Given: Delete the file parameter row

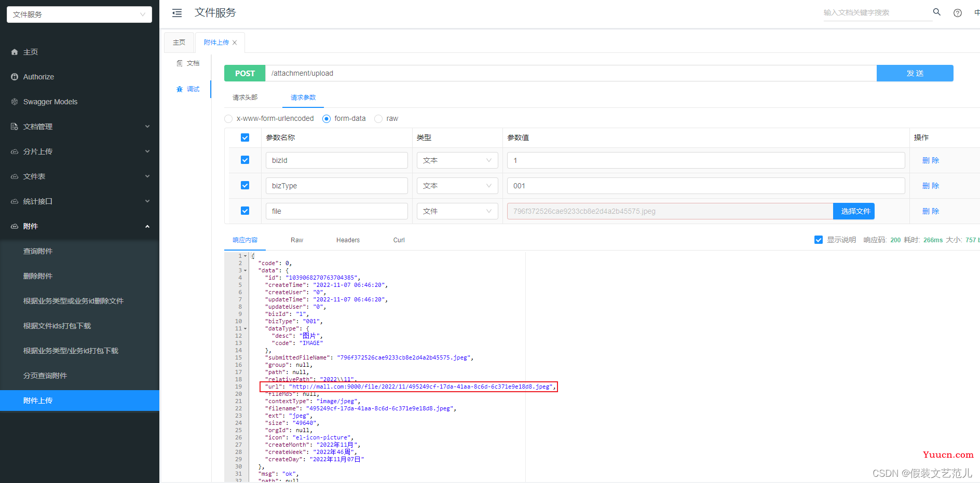Looking at the screenshot, I should (931, 211).
